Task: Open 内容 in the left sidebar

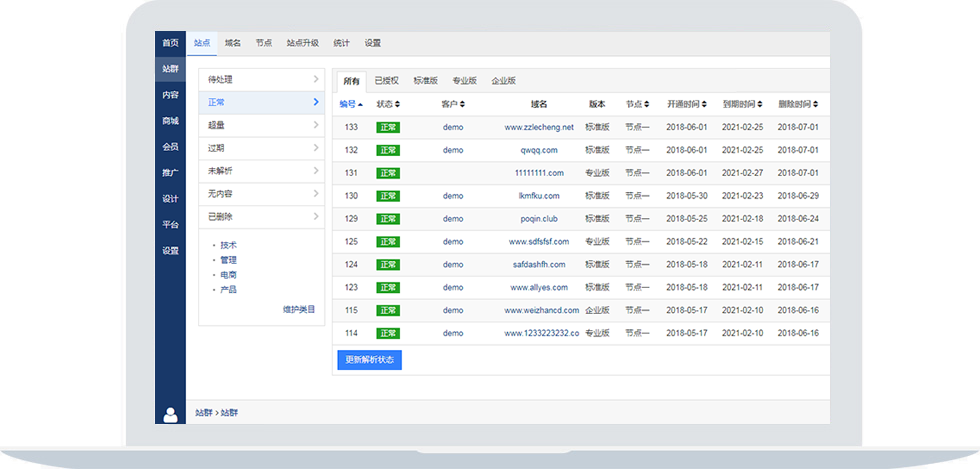Action: coord(170,95)
